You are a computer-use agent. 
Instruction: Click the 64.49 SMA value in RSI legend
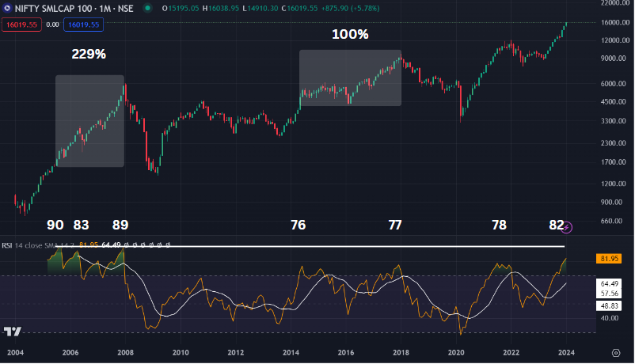pyautogui.click(x=111, y=245)
